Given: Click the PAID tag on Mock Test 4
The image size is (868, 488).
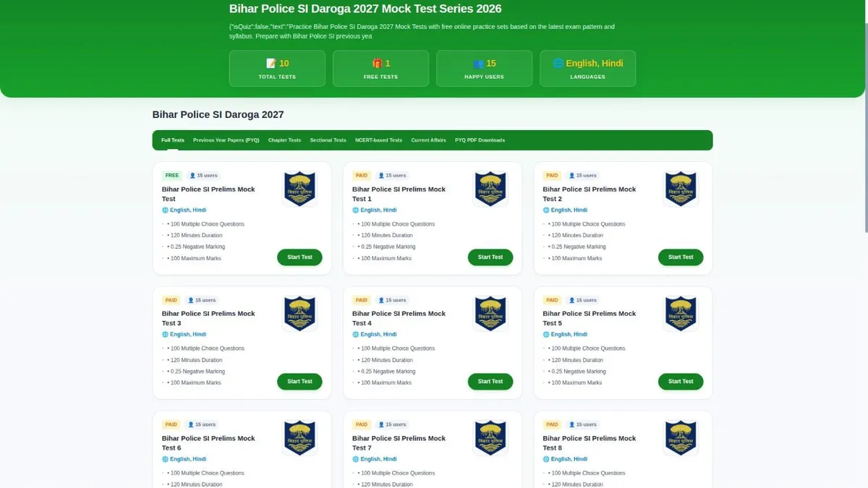Looking at the screenshot, I should [362, 300].
